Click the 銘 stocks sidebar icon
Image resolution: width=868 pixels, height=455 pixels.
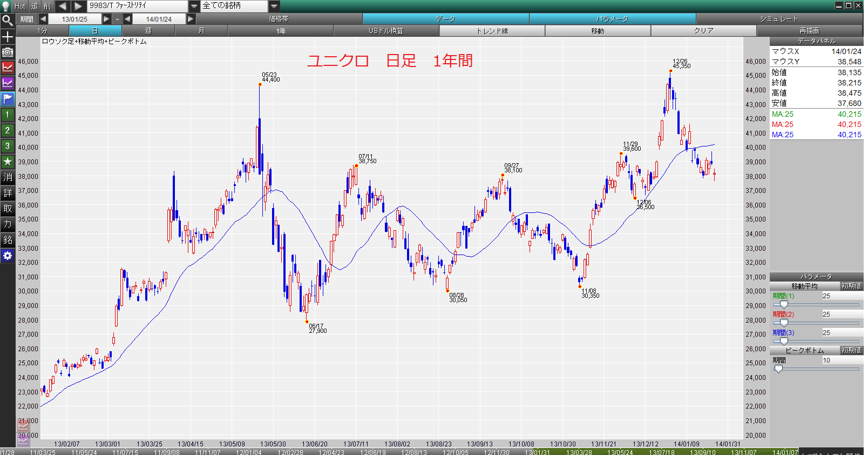[8, 240]
